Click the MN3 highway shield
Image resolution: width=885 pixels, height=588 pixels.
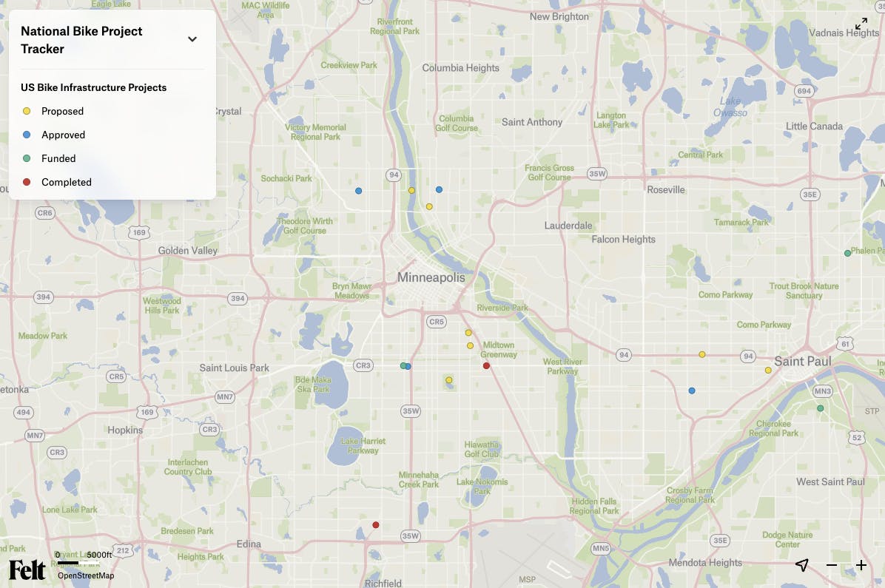point(822,391)
